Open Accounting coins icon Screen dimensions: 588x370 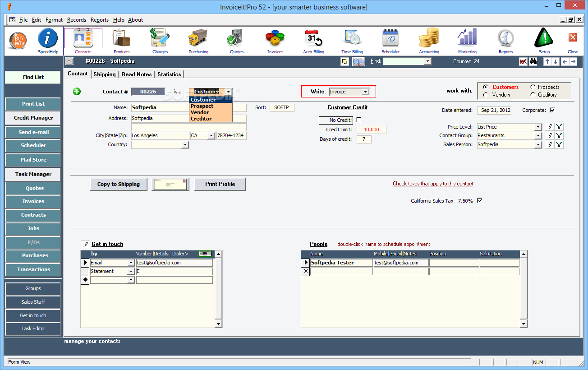coord(429,41)
